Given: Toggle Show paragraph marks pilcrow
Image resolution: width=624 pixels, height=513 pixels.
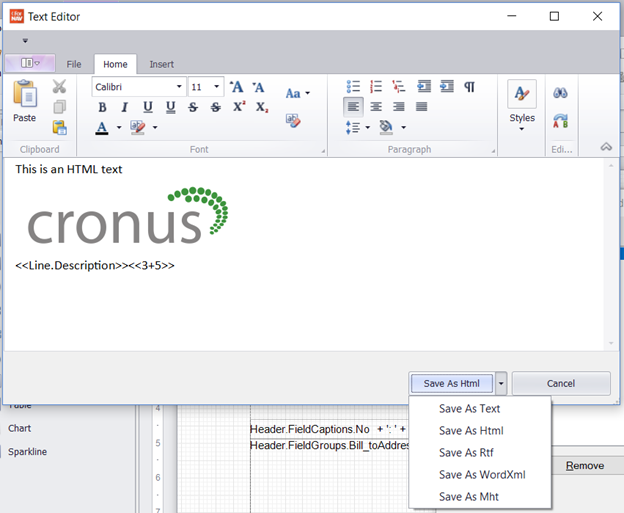Looking at the screenshot, I should pyautogui.click(x=469, y=86).
